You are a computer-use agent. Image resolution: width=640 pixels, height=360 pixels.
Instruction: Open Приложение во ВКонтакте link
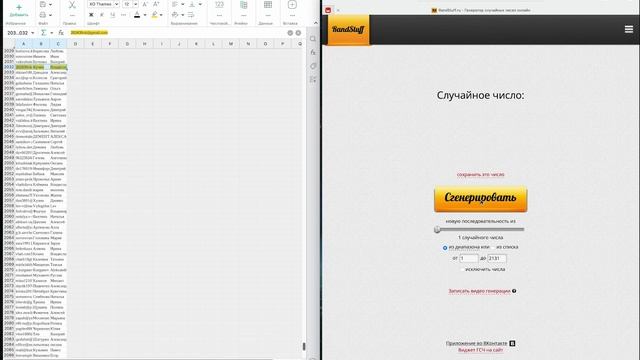[476, 344]
